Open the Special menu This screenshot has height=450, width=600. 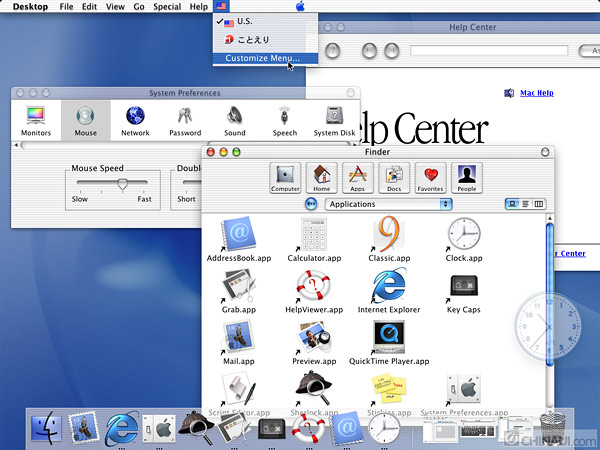[167, 7]
